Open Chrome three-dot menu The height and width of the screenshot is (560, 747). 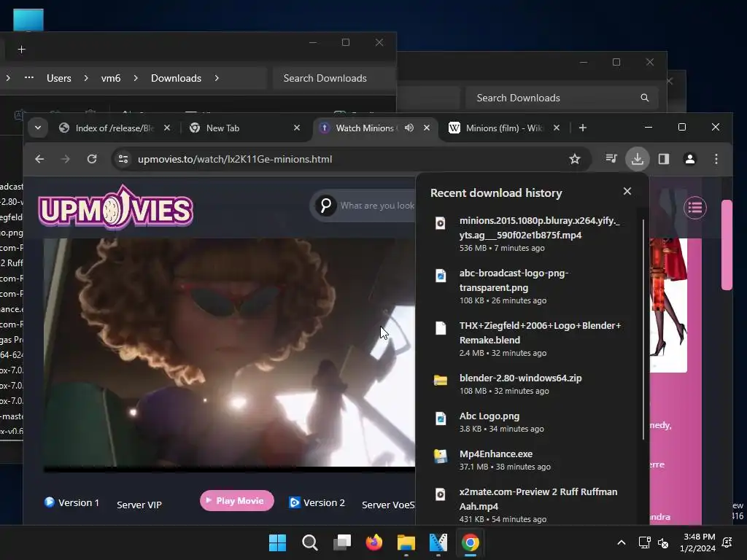(716, 158)
